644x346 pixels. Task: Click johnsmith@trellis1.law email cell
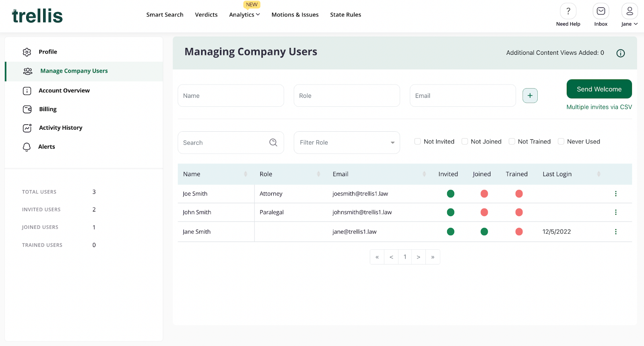(362, 212)
